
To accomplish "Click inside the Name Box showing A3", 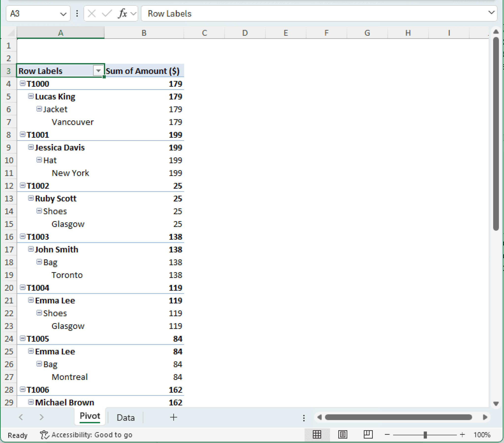I will pos(32,14).
